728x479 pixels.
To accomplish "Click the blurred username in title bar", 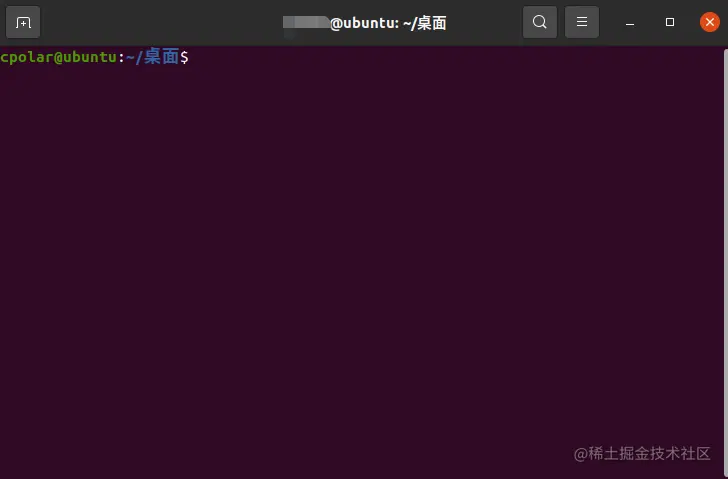I will click(306, 22).
